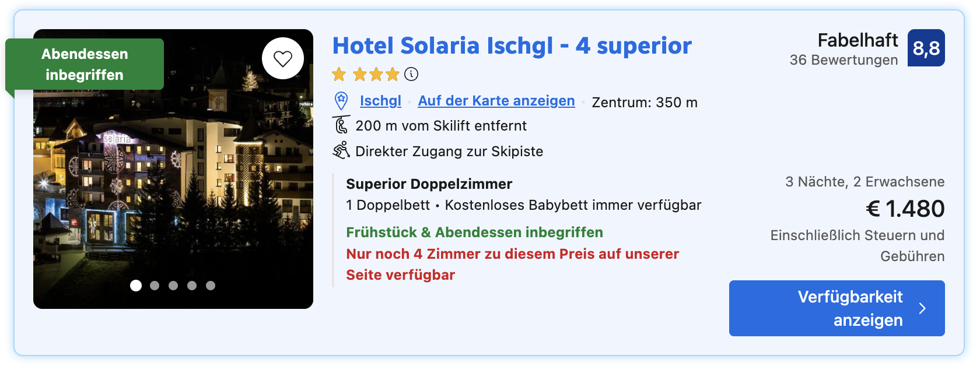
Task: Jump to the second photo dot
Action: tap(155, 286)
